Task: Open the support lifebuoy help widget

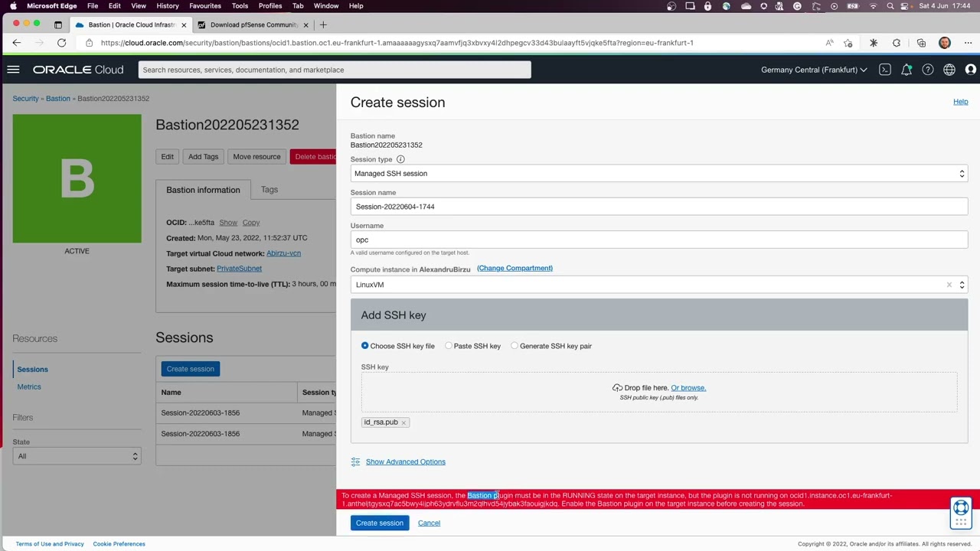Action: [961, 513]
